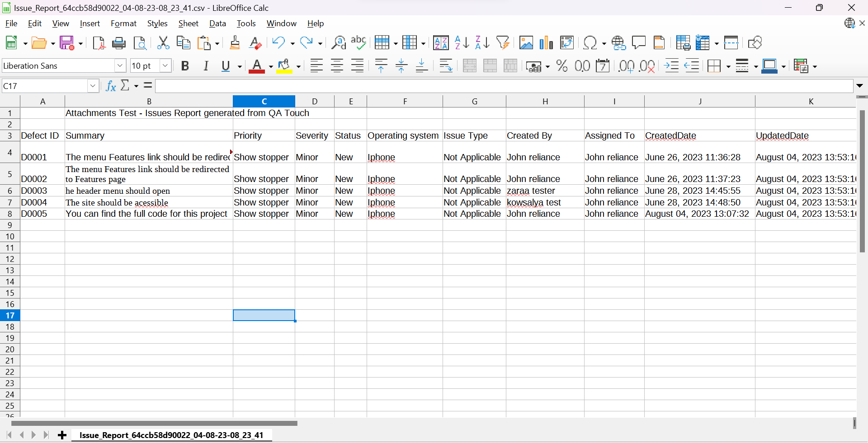This screenshot has width=868, height=443.
Task: Expand the Redo history dropdown arrow
Action: 320,43
